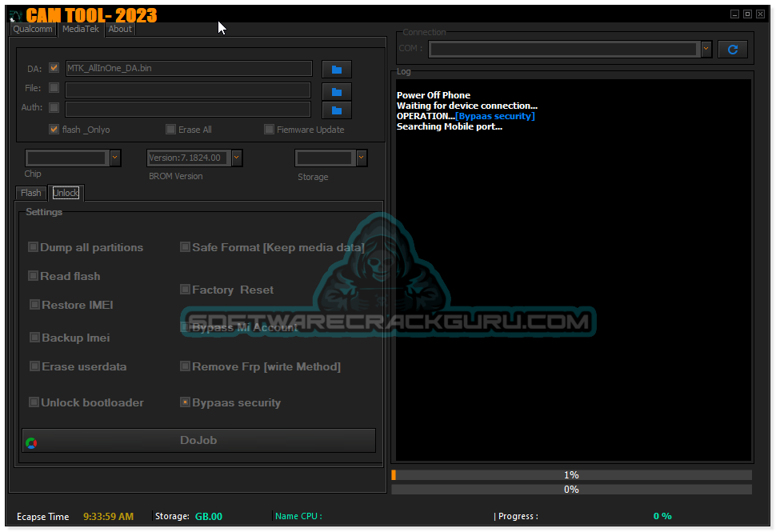Expand the Chip dropdown
This screenshot has height=532, width=776.
point(115,158)
